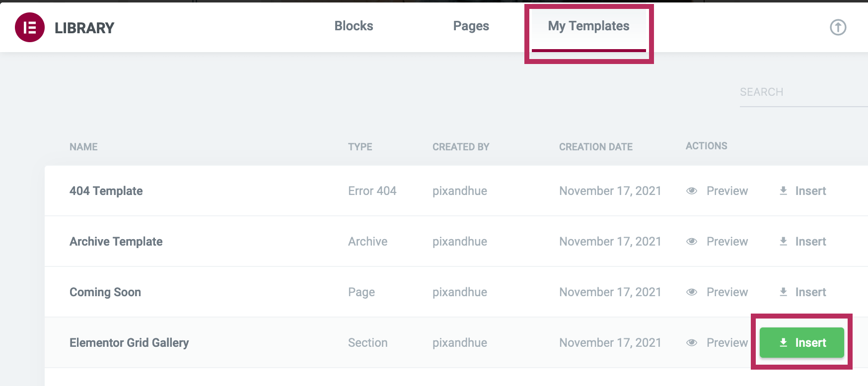This screenshot has height=386, width=868.
Task: Switch to the Pages tab
Action: pos(471,26)
